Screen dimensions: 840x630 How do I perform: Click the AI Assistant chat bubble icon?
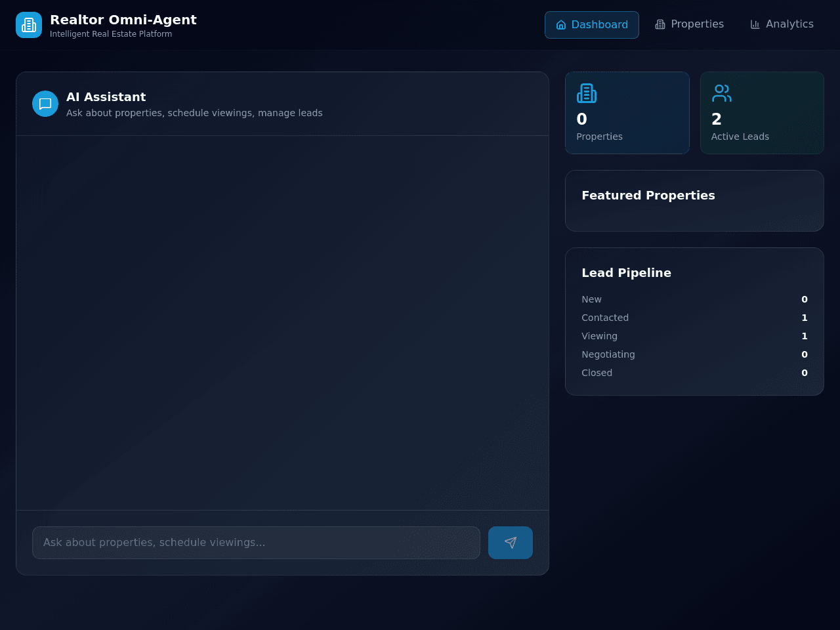pyautogui.click(x=45, y=104)
